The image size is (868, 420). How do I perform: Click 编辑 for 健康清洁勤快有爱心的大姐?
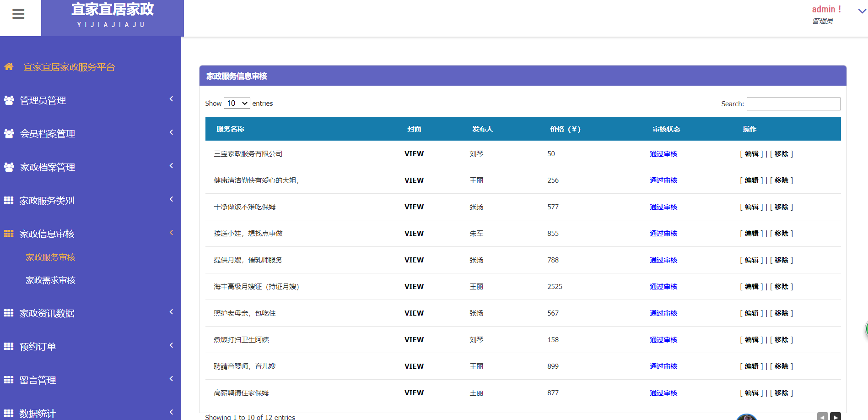pos(752,180)
